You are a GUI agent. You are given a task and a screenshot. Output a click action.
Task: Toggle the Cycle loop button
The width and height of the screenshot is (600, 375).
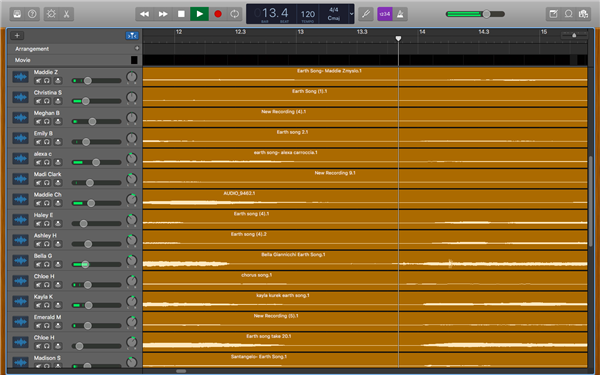235,14
